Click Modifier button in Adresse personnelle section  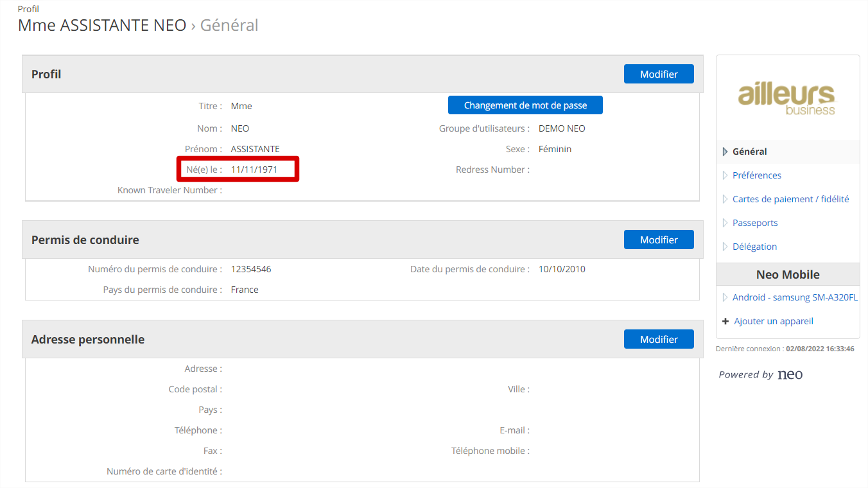point(659,339)
